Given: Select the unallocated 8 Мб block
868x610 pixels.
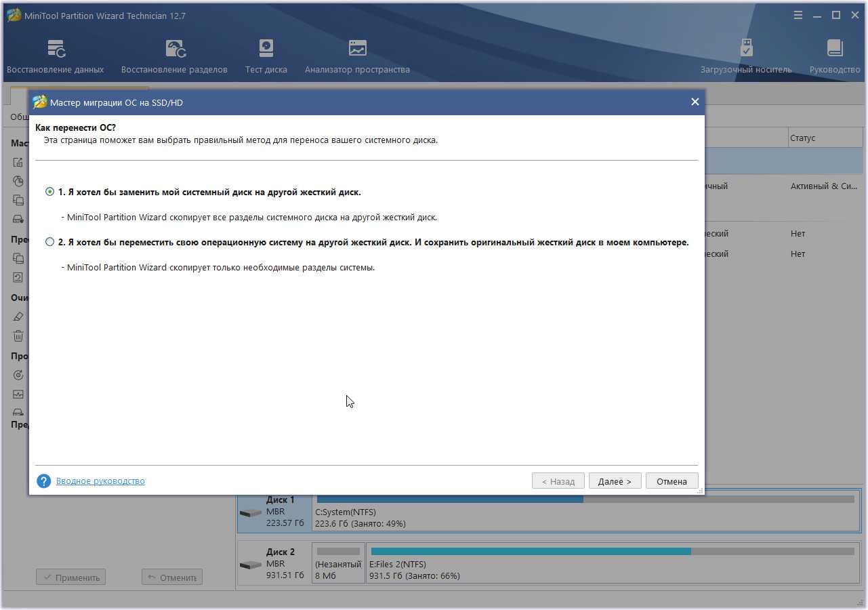Looking at the screenshot, I should click(338, 563).
